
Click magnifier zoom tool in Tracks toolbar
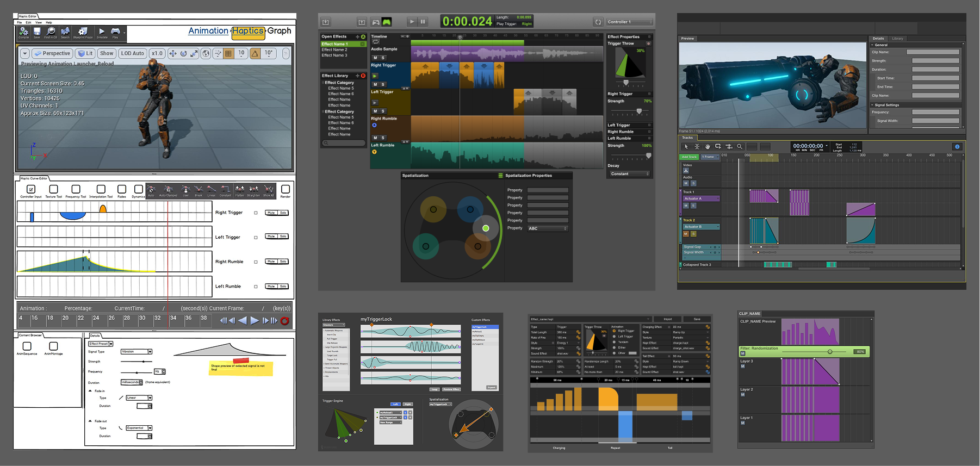(740, 146)
